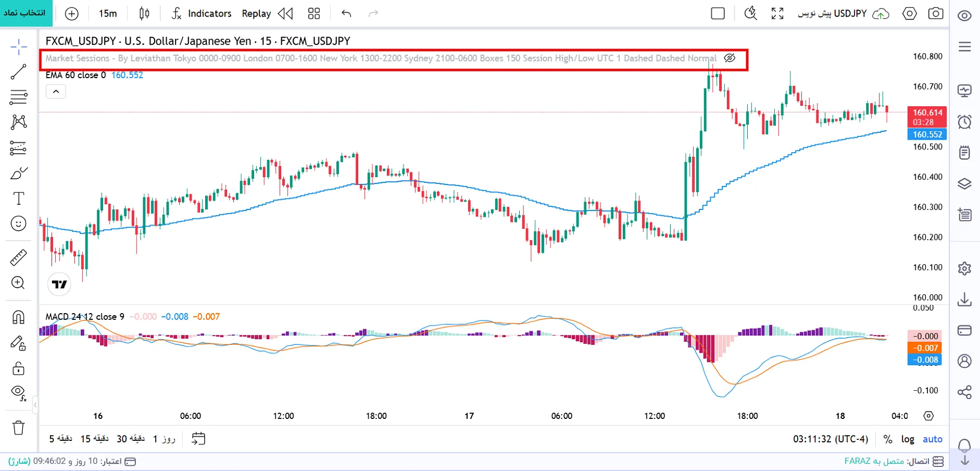Take a chart snapshot with the camera
Screen dimensions: 980x471
point(936,14)
